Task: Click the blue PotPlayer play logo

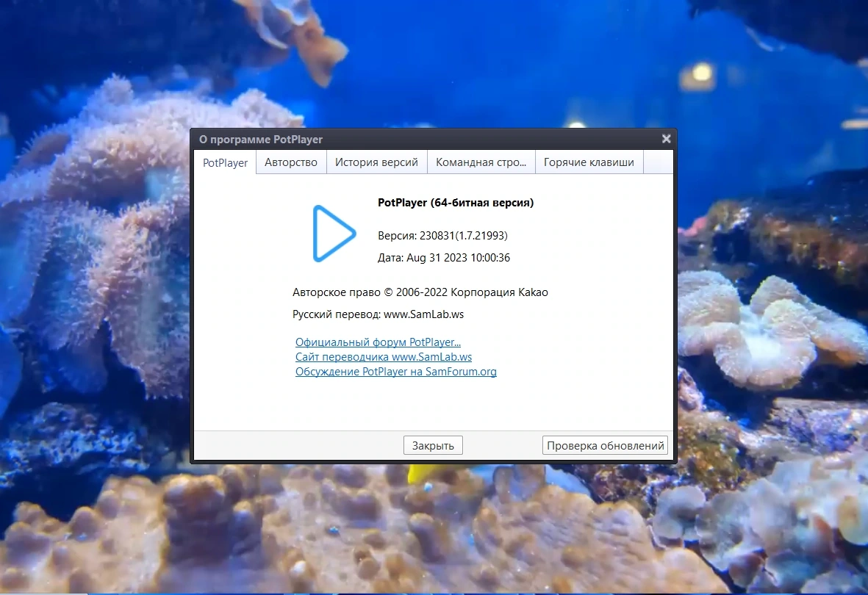Action: click(x=334, y=233)
